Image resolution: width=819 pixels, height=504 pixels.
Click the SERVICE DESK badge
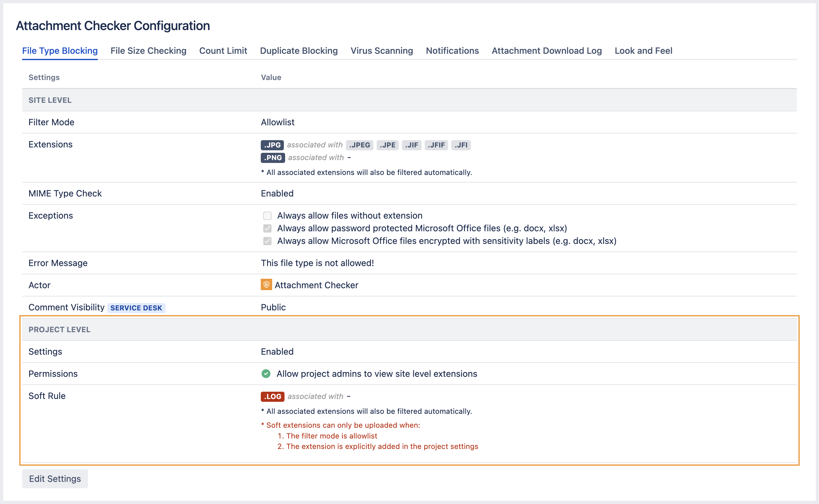point(136,308)
